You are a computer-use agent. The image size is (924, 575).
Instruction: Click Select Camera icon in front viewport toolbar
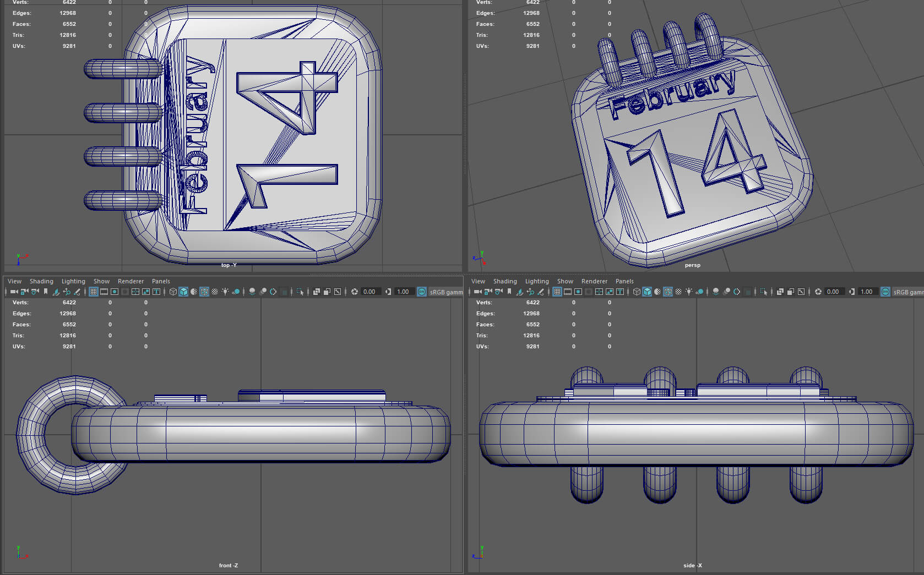click(x=14, y=292)
